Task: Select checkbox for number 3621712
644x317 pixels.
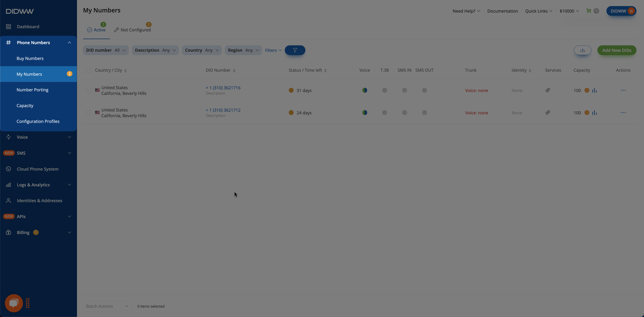Action: 89,113
